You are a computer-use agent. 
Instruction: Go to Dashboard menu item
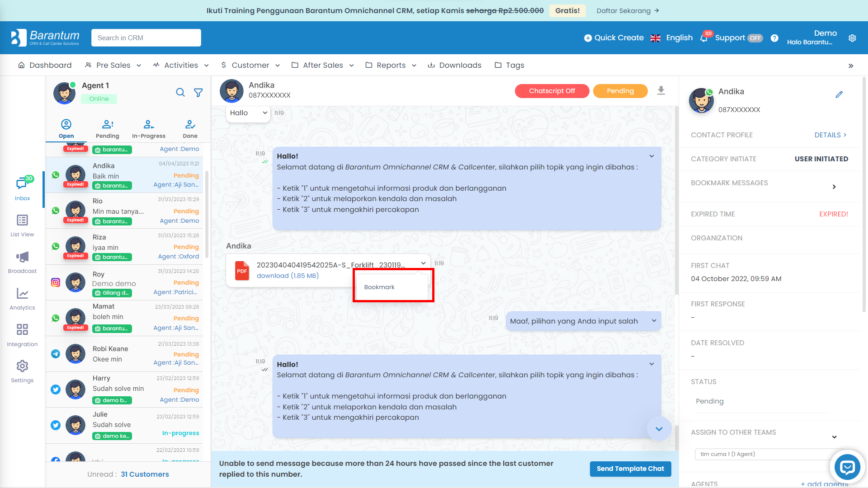45,65
